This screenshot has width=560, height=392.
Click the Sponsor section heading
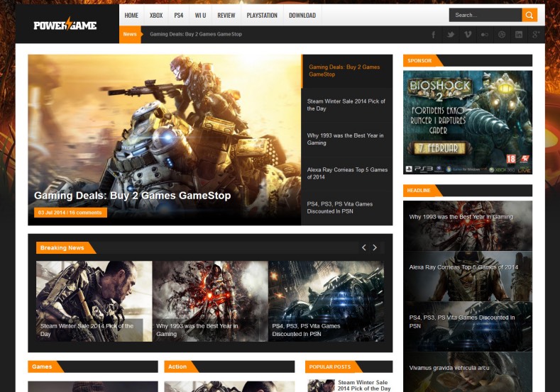click(x=419, y=61)
